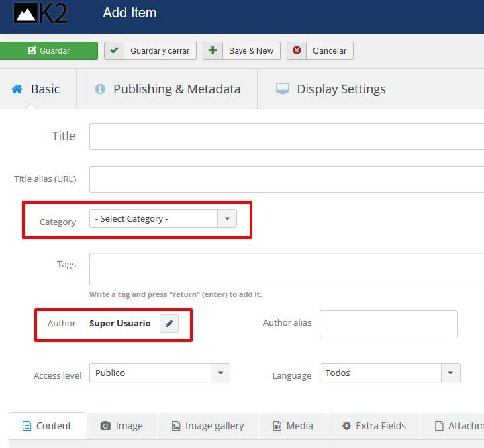Click the red X Cancelar icon
Viewport: 484px width, 448px height.
click(297, 50)
